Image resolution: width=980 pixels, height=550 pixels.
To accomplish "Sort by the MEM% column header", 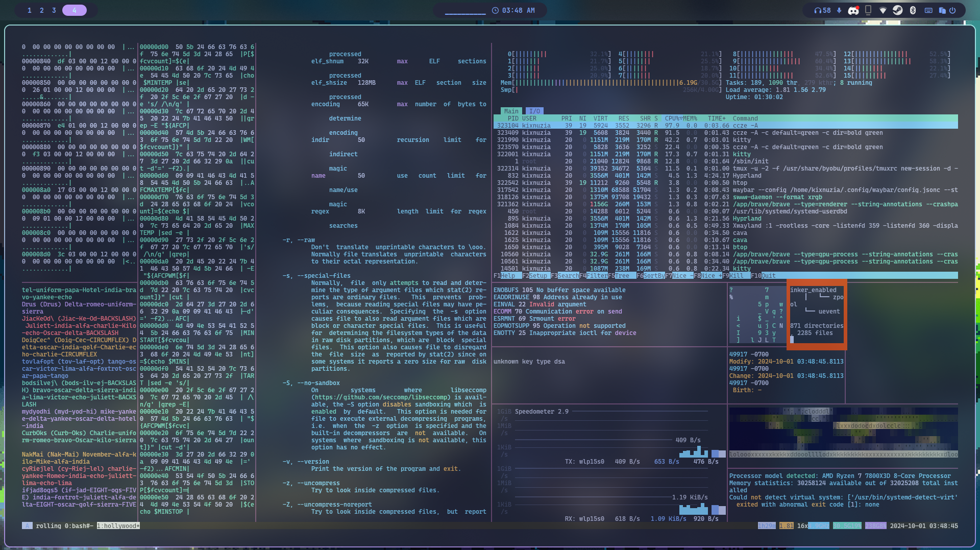I will click(x=690, y=118).
